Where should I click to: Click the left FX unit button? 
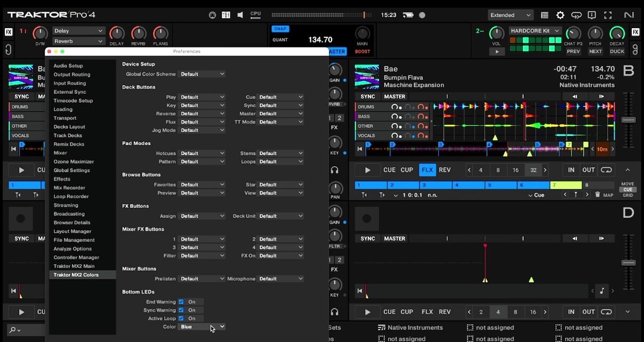9,32
